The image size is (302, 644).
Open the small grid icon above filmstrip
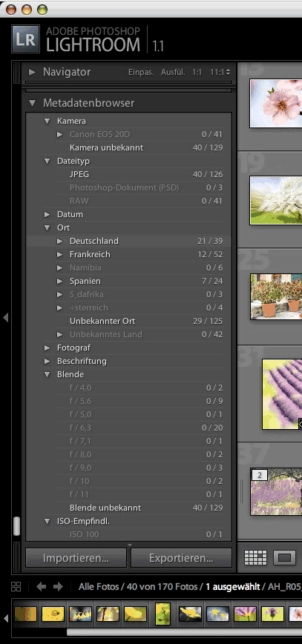point(16,586)
